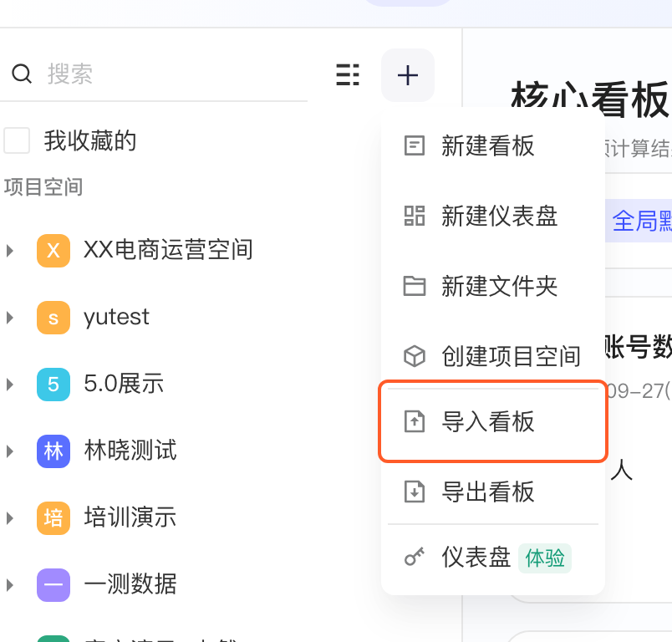
Task: Open yutest project space
Action: [116, 318]
